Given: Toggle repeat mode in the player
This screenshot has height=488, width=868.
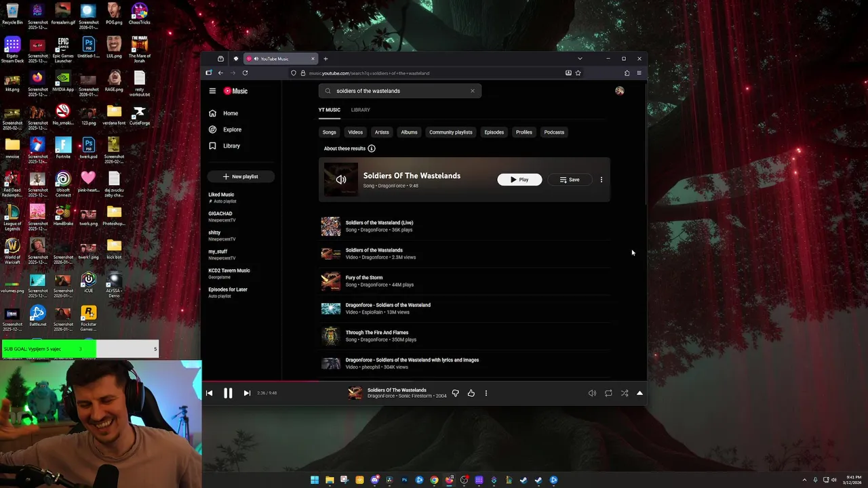Looking at the screenshot, I should 608,393.
